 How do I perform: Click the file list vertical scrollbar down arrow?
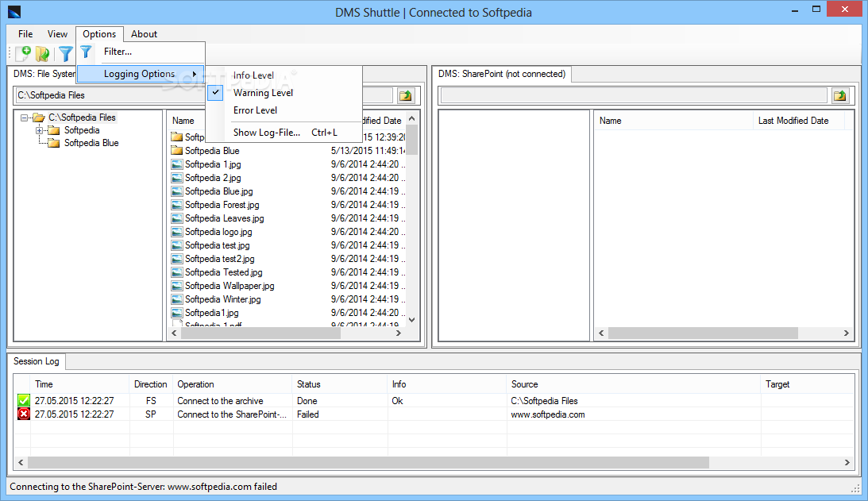click(412, 320)
